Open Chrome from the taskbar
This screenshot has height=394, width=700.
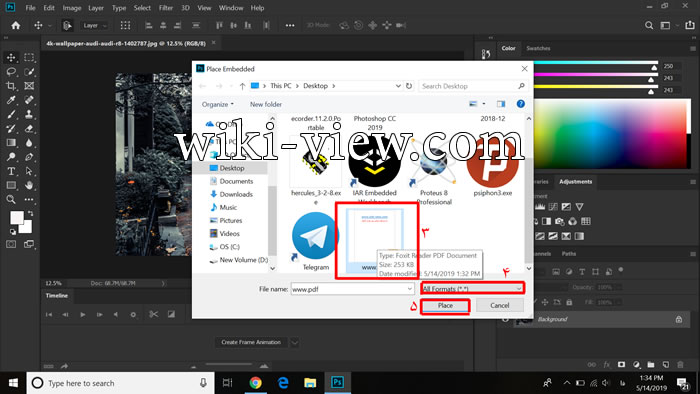click(255, 383)
